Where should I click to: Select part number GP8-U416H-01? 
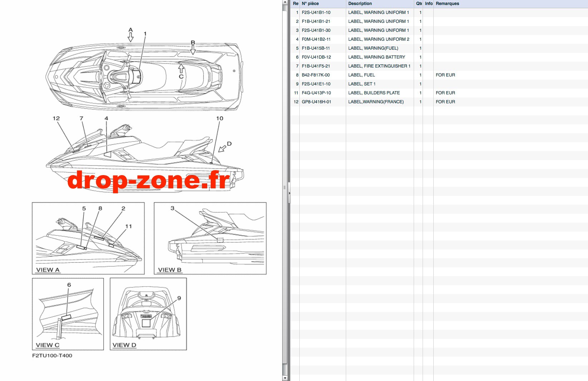[x=317, y=102]
